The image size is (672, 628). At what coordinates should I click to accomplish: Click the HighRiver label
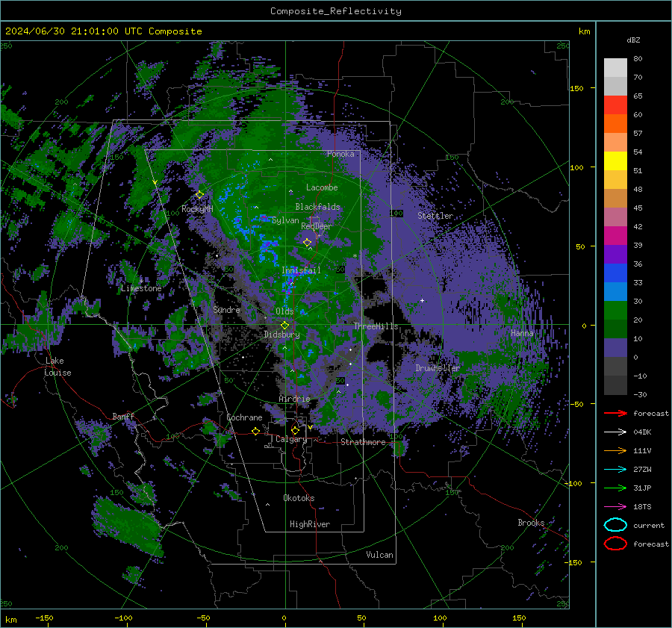click(x=310, y=524)
